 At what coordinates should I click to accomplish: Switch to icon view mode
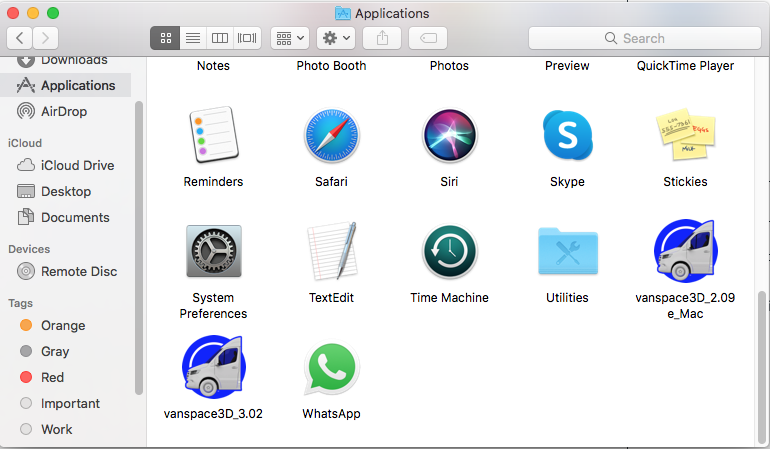coord(165,38)
